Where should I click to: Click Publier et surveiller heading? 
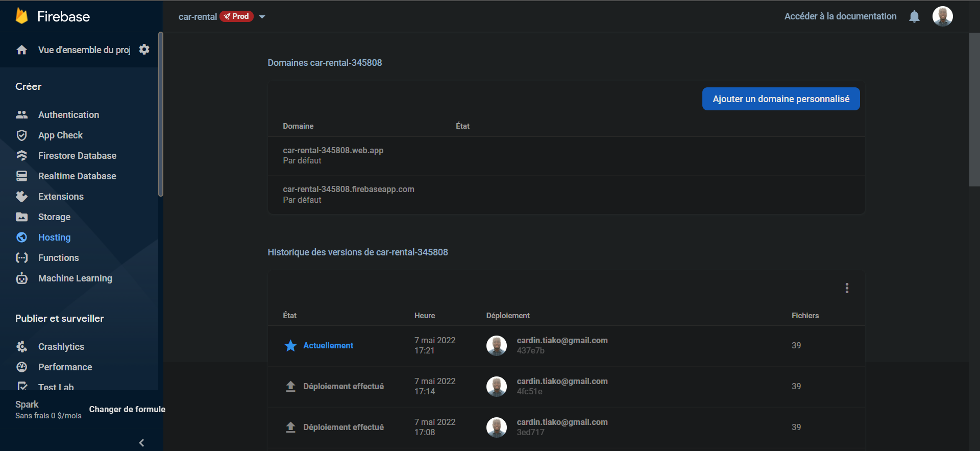click(60, 318)
